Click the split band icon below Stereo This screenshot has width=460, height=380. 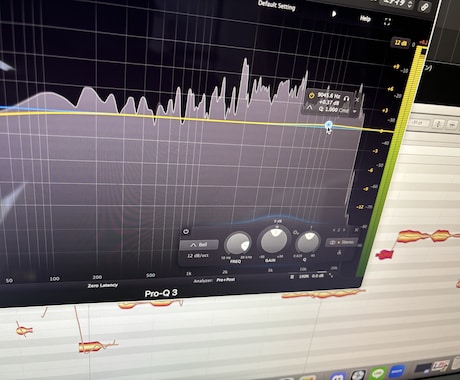[339, 252]
